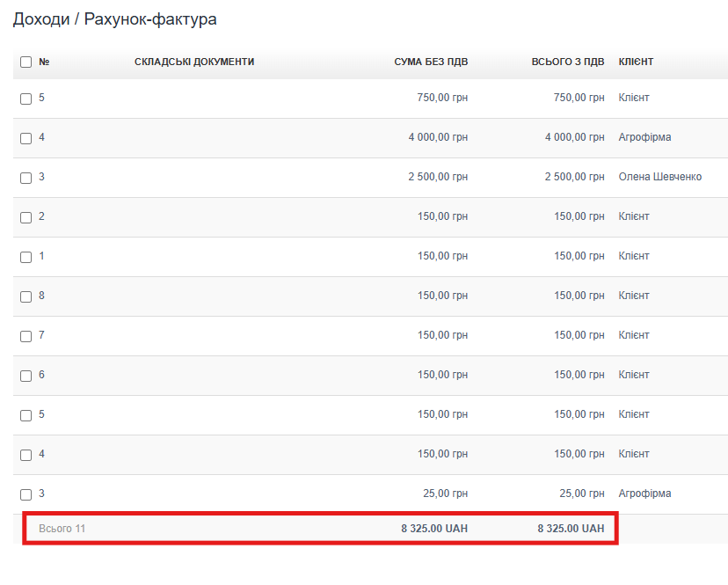Click the 2 500,00 грн amount without VAT
Image resolution: width=728 pixels, height=585 pixels.
click(437, 177)
